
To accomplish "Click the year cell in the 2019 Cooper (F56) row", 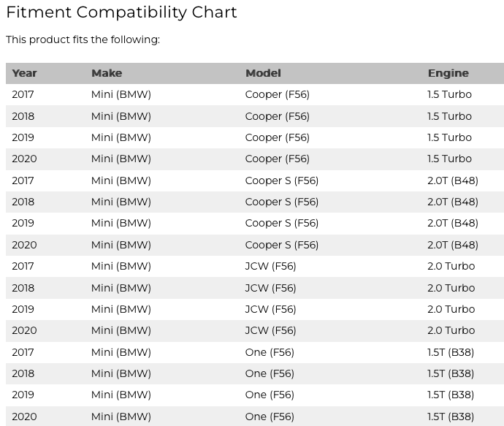I will click(x=23, y=137).
